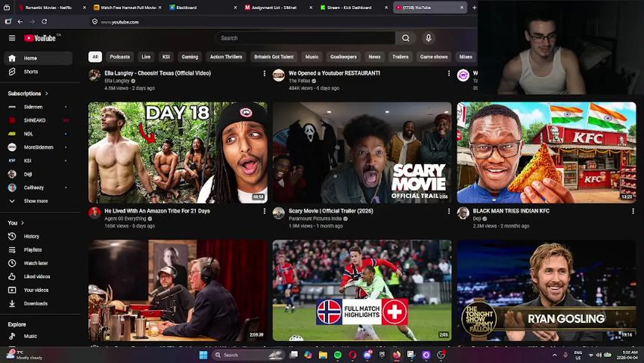Select the All filter chip
The image size is (644, 363).
pyautogui.click(x=95, y=57)
